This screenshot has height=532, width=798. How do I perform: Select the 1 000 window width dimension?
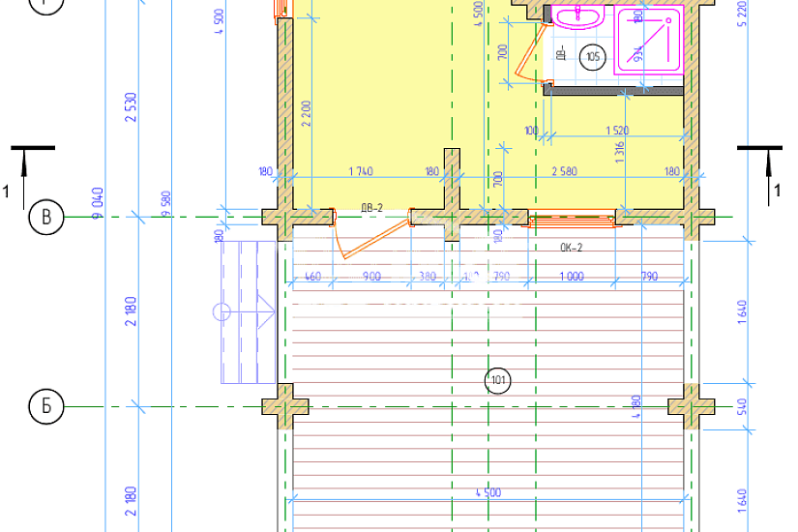(572, 277)
